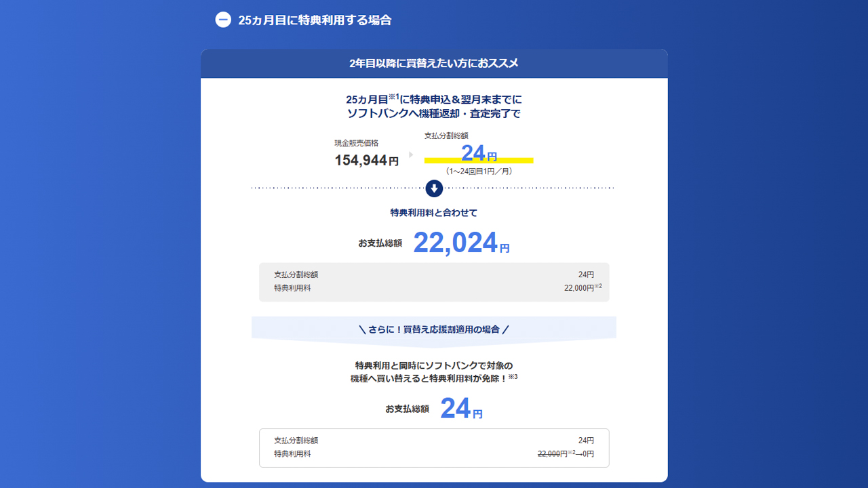Select 支払分割総額 row in the gray box
This screenshot has height=488, width=868.
434,274
